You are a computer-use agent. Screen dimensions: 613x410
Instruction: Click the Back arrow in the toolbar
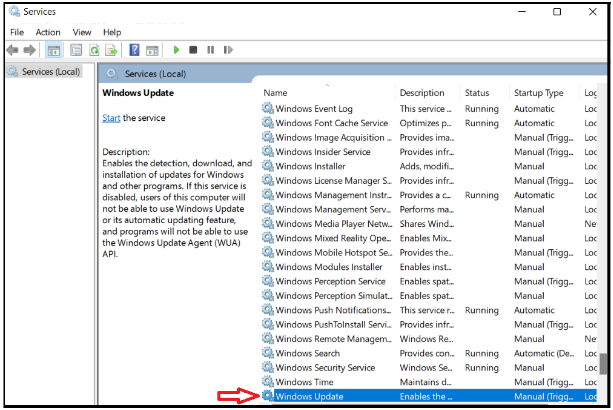tap(13, 50)
